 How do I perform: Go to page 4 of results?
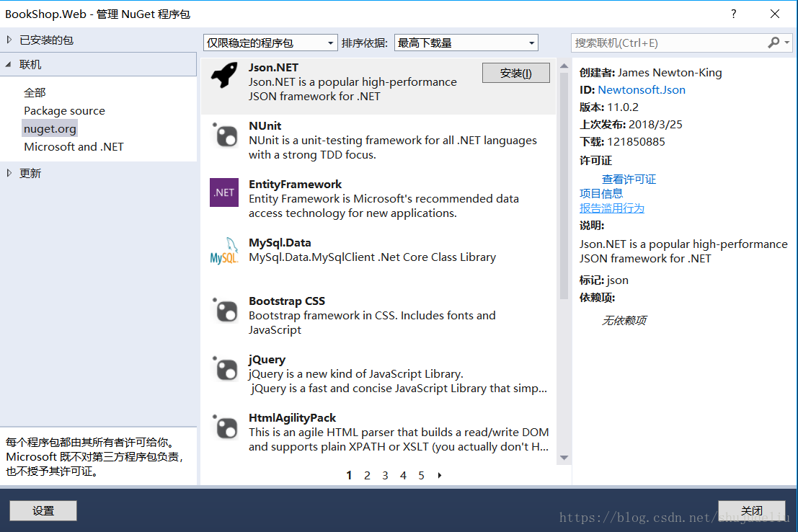coord(403,476)
